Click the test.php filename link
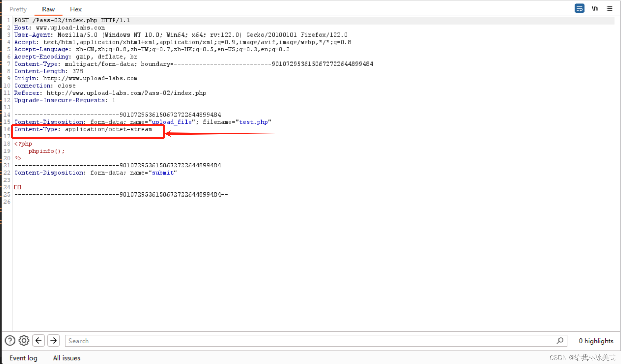 [254, 122]
